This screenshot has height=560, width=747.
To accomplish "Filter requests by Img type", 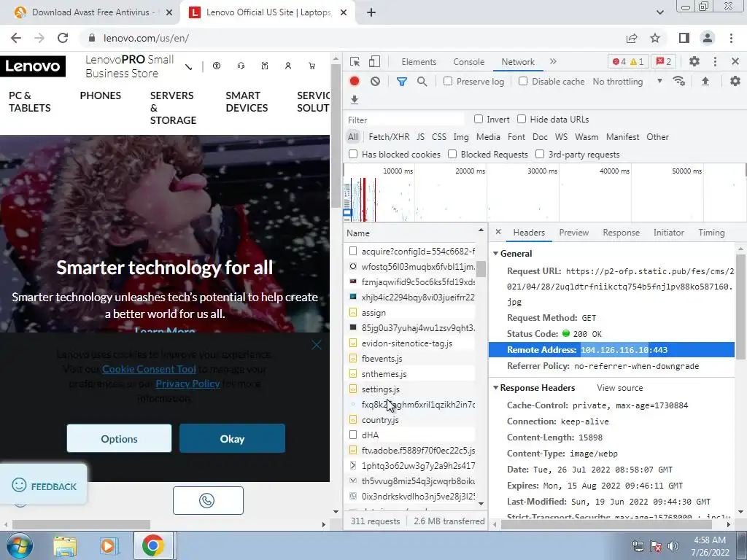I will (461, 137).
